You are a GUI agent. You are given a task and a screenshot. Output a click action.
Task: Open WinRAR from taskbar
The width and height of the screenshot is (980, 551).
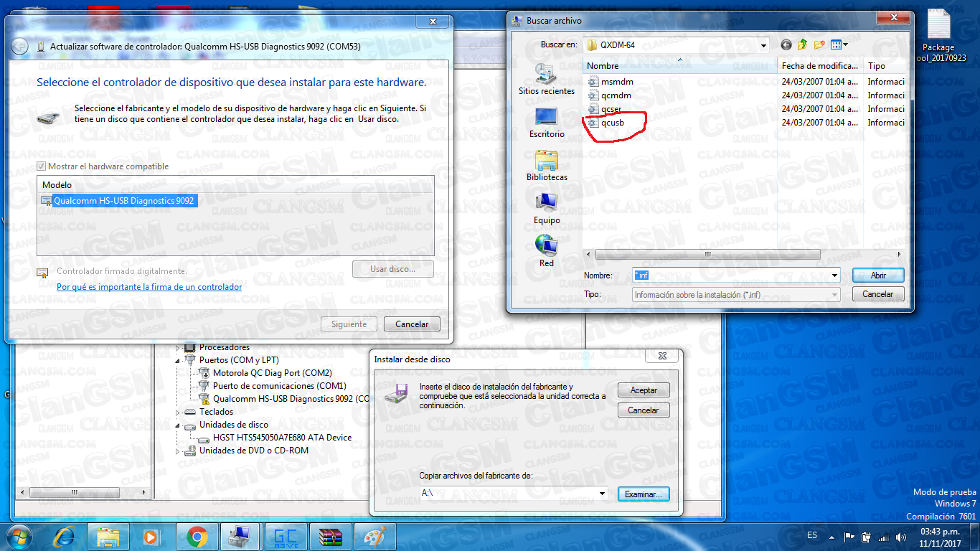coord(330,537)
